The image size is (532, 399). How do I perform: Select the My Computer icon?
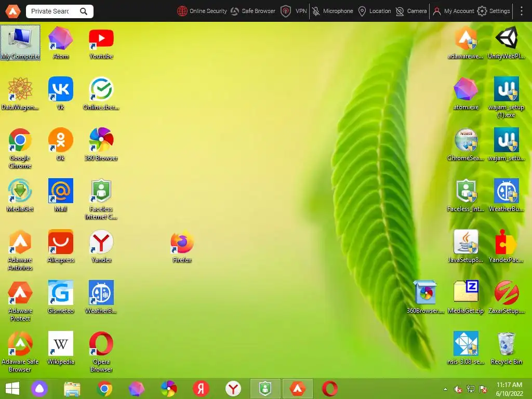tap(20, 43)
